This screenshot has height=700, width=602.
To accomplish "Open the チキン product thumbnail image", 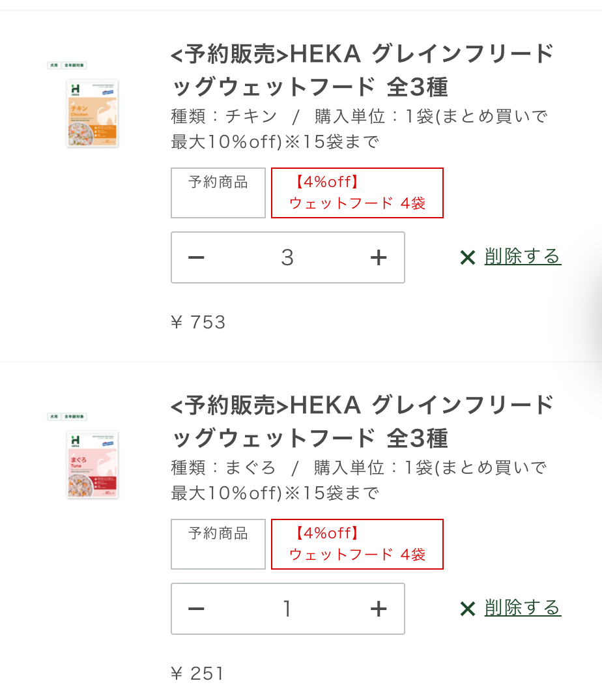I will tap(92, 113).
